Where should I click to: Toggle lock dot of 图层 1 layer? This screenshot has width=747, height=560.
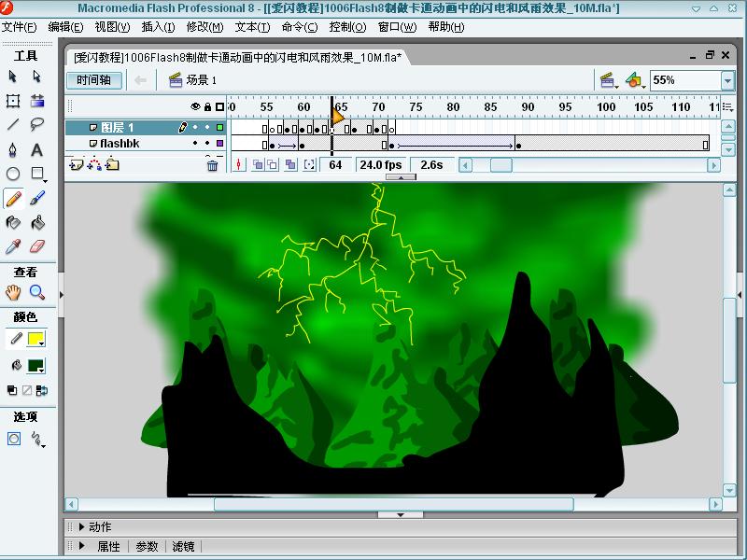click(207, 127)
